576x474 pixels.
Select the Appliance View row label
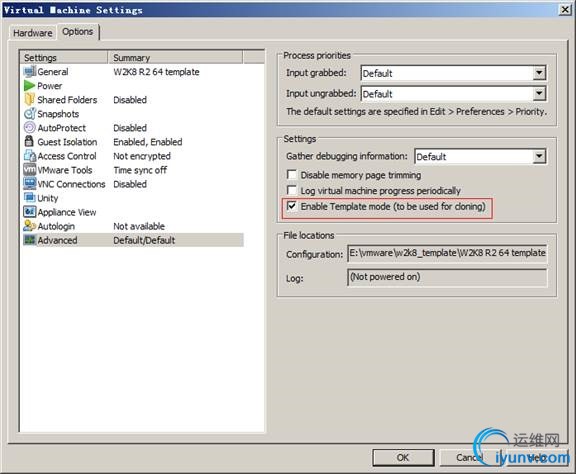coord(67,212)
